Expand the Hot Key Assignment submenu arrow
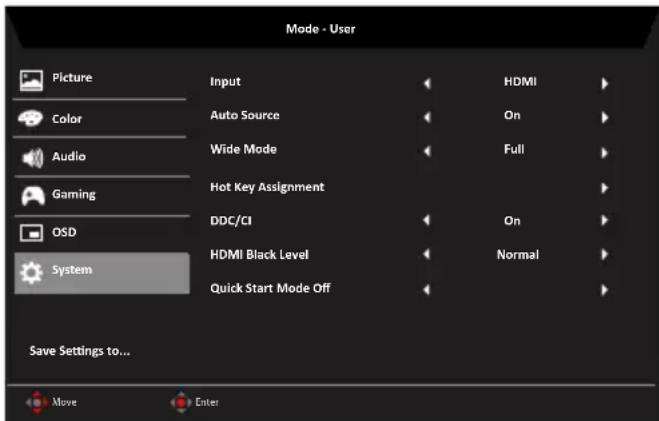 [605, 188]
